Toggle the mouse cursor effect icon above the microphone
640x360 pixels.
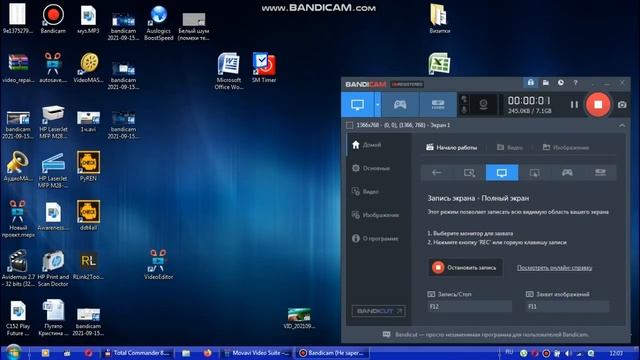coord(464,99)
